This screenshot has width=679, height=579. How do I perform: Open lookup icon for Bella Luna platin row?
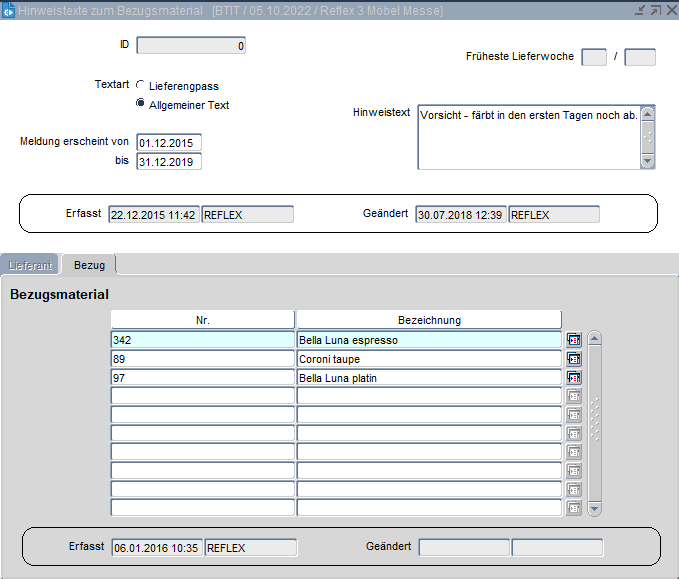[574, 378]
